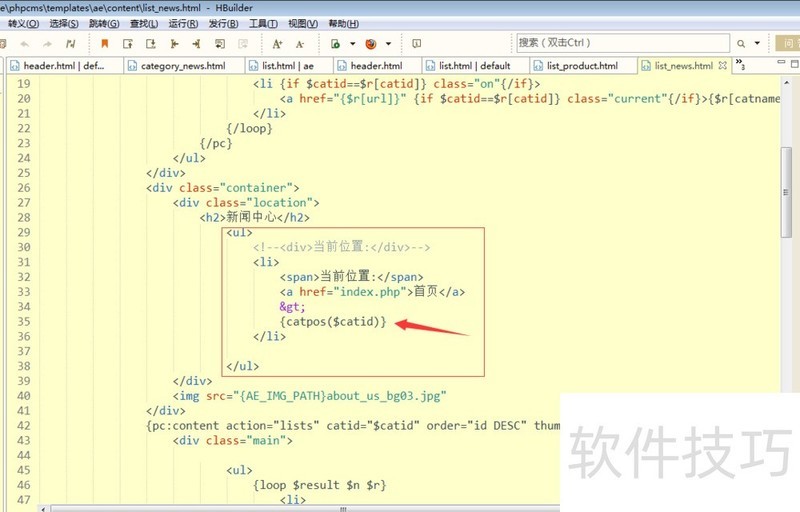Click the next bookmark icon (page with down arrow)
800x512 pixels.
(151, 44)
